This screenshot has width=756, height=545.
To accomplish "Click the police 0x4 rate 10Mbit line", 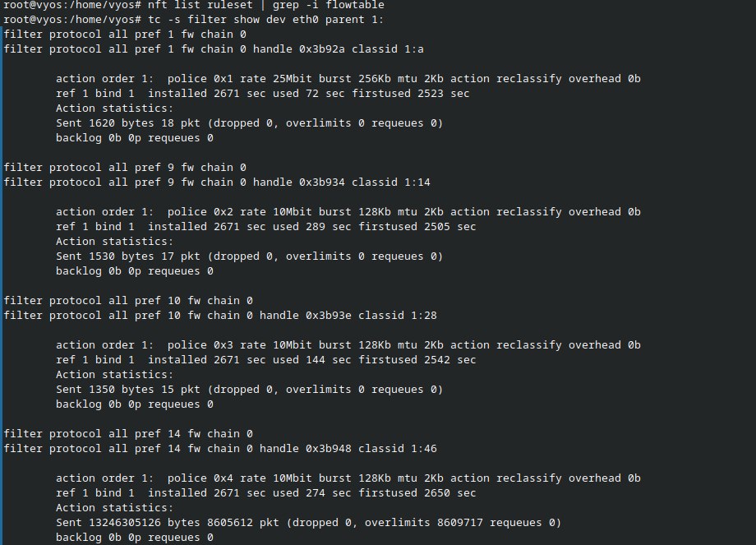I will [348, 478].
